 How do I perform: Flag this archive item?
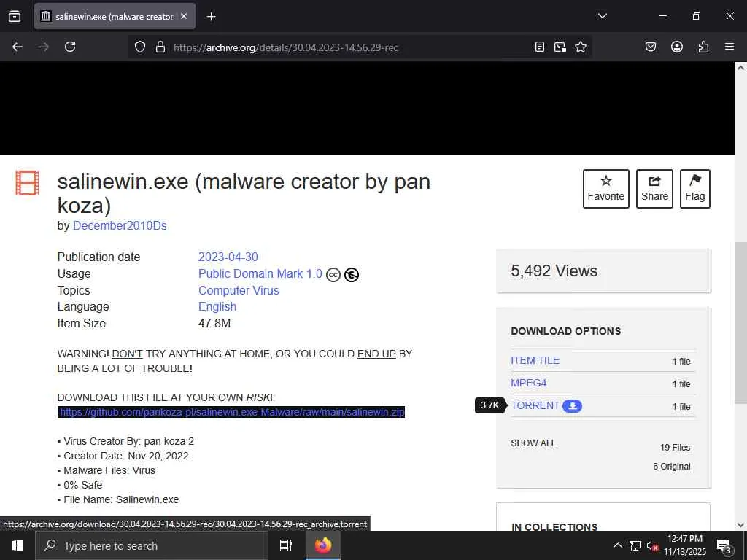click(695, 189)
